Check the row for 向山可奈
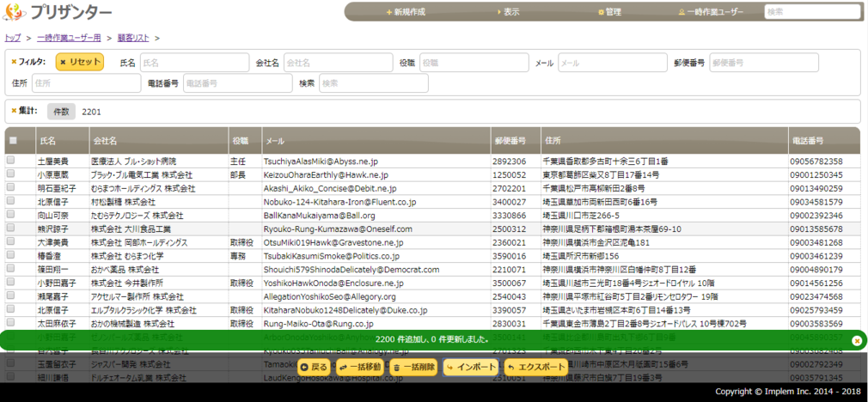The width and height of the screenshot is (868, 402). click(10, 215)
